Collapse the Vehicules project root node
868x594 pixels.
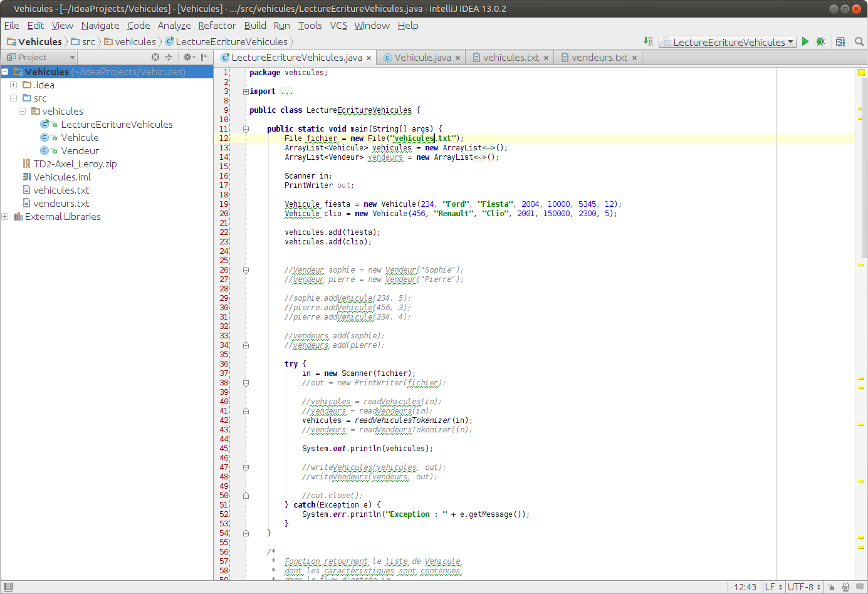(x=4, y=72)
